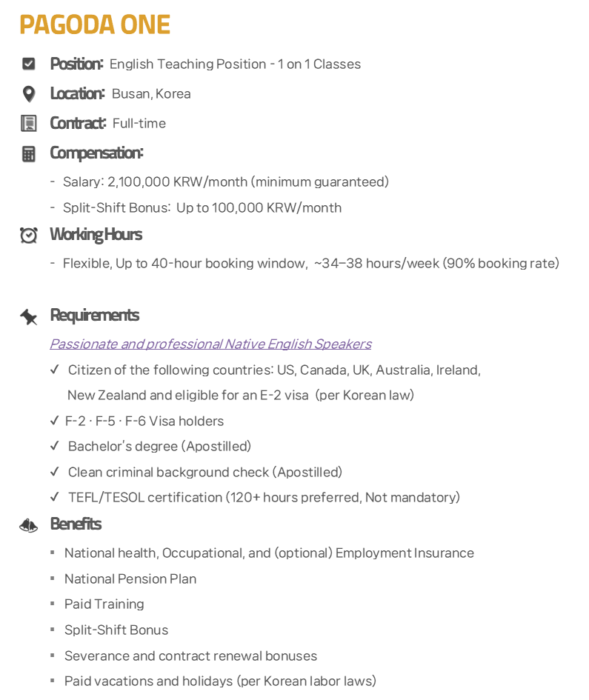Select the Split-Shift Bonus compensation line
This screenshot has height=700, width=589.
(202, 207)
